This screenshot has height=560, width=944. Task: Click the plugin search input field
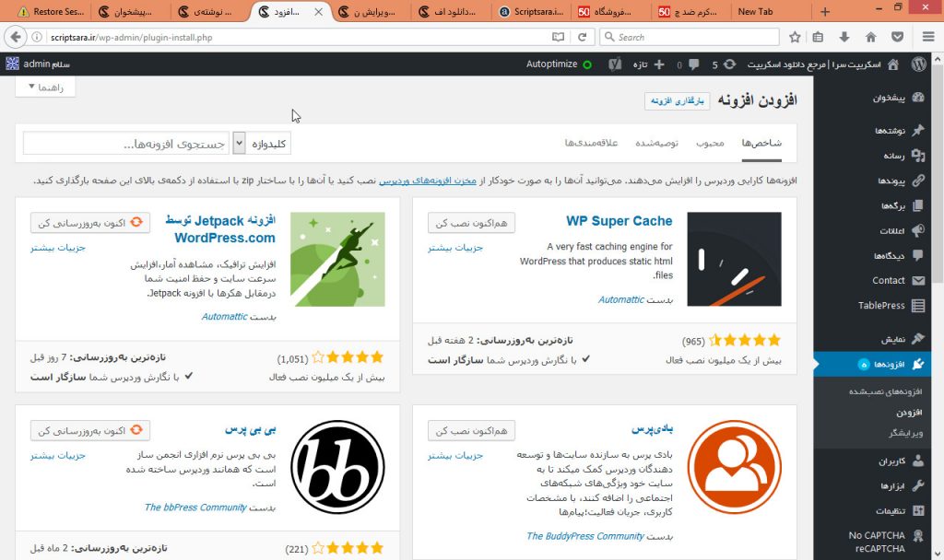point(125,144)
